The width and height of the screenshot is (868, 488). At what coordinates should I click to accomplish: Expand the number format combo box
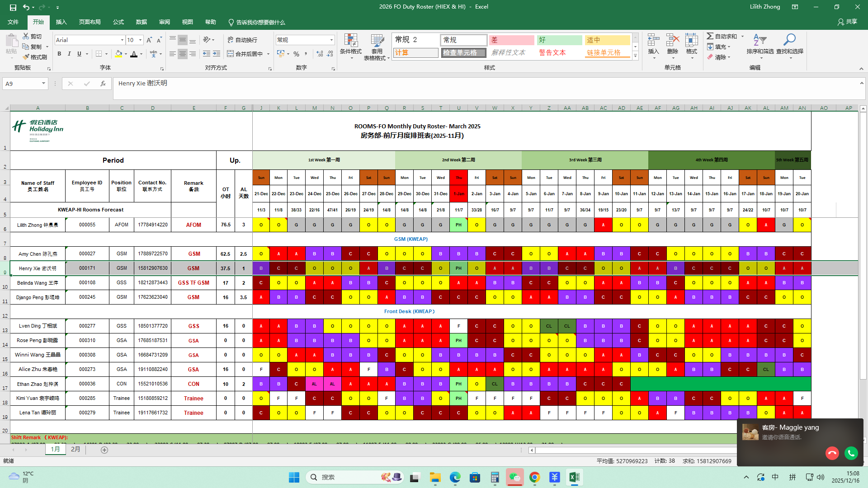click(x=331, y=40)
